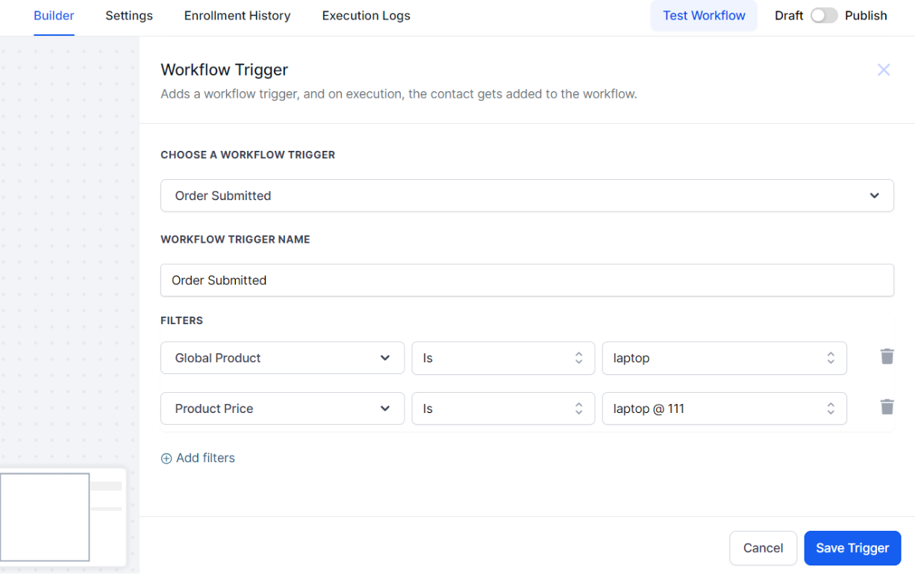This screenshot has height=578, width=924.
Task: Delete the Product Price filter row
Action: [x=887, y=408]
